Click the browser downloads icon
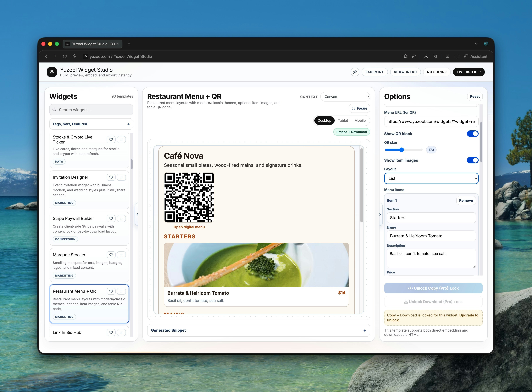Viewport: 532px width, 392px height. coord(426,56)
